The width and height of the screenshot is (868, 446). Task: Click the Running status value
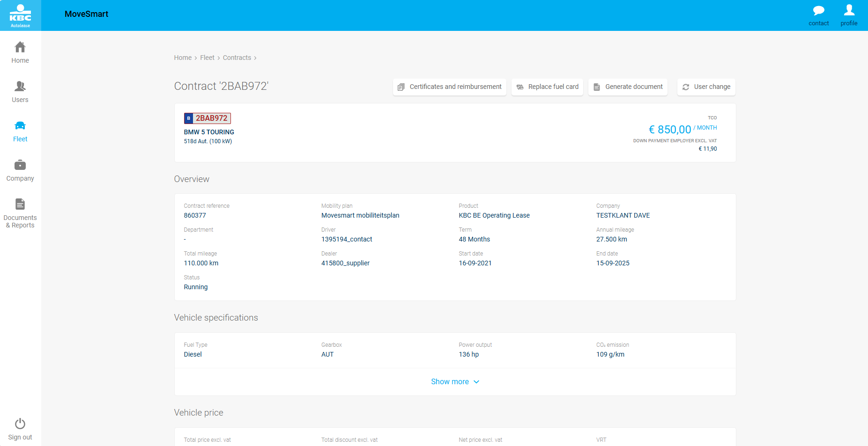196,287
